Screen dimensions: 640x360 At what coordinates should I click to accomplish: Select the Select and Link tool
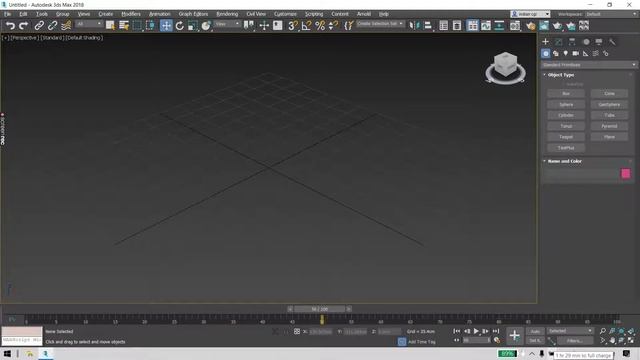click(x=39, y=26)
